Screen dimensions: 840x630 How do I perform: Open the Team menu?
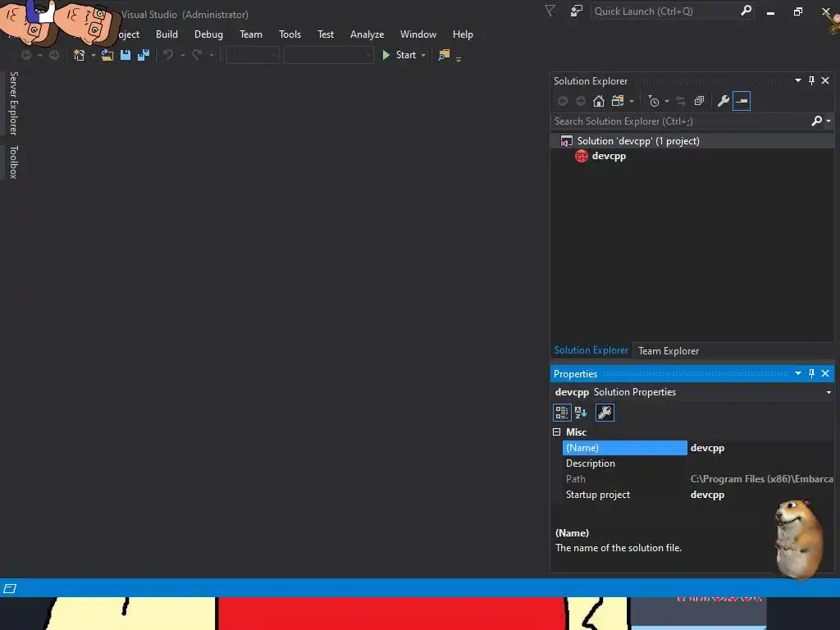point(251,34)
